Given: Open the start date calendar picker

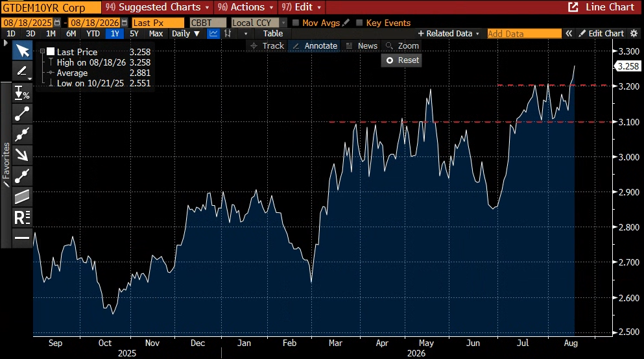Looking at the screenshot, I should [57, 23].
